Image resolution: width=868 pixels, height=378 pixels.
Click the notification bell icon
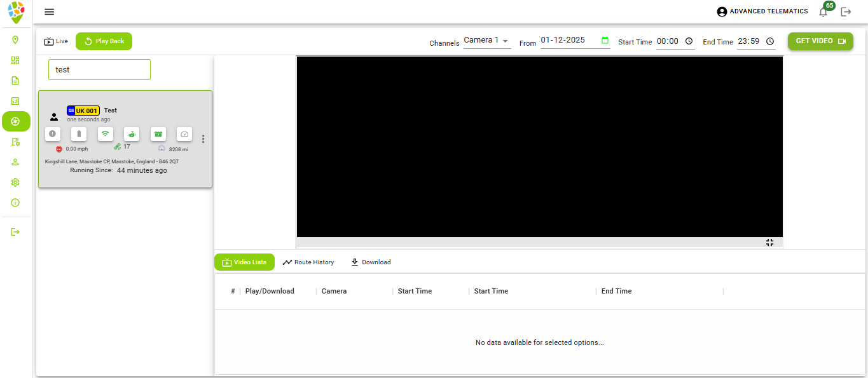point(823,12)
